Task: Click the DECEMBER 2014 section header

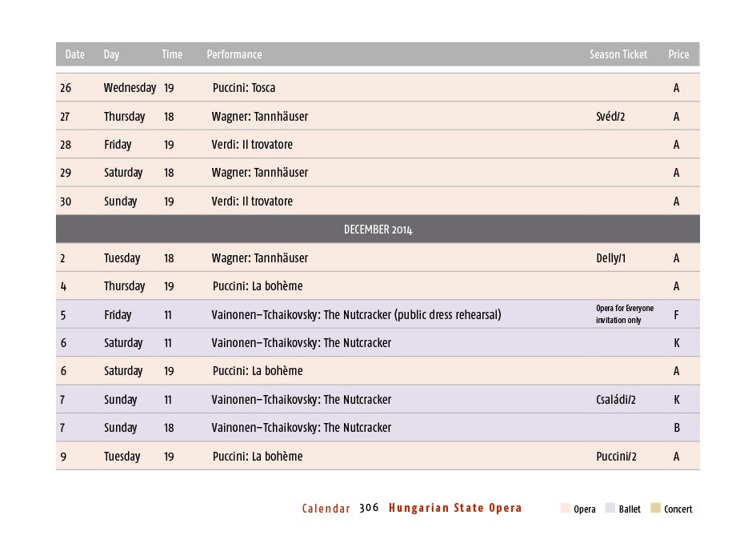Action: tap(378, 230)
